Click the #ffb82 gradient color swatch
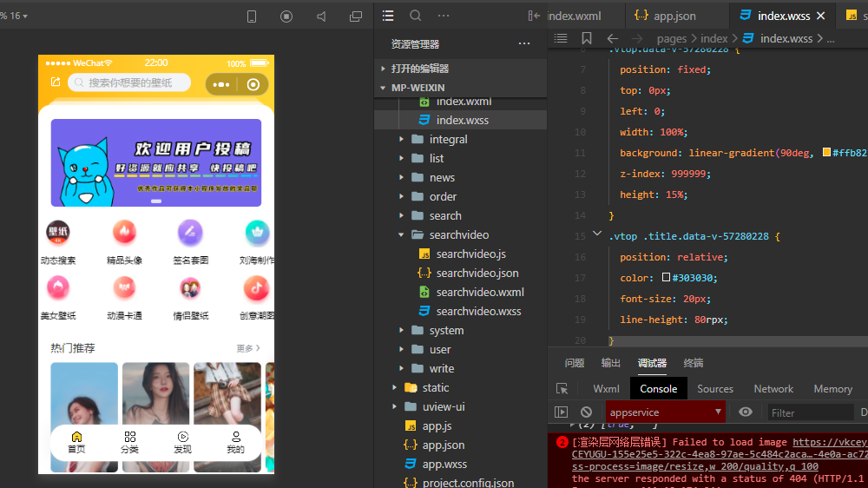868x488 pixels. pyautogui.click(x=826, y=152)
